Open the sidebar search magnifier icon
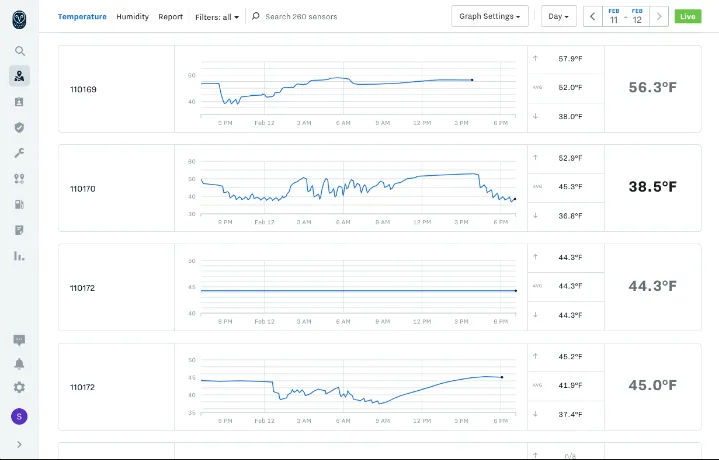Image resolution: width=719 pixels, height=460 pixels. pos(19,51)
